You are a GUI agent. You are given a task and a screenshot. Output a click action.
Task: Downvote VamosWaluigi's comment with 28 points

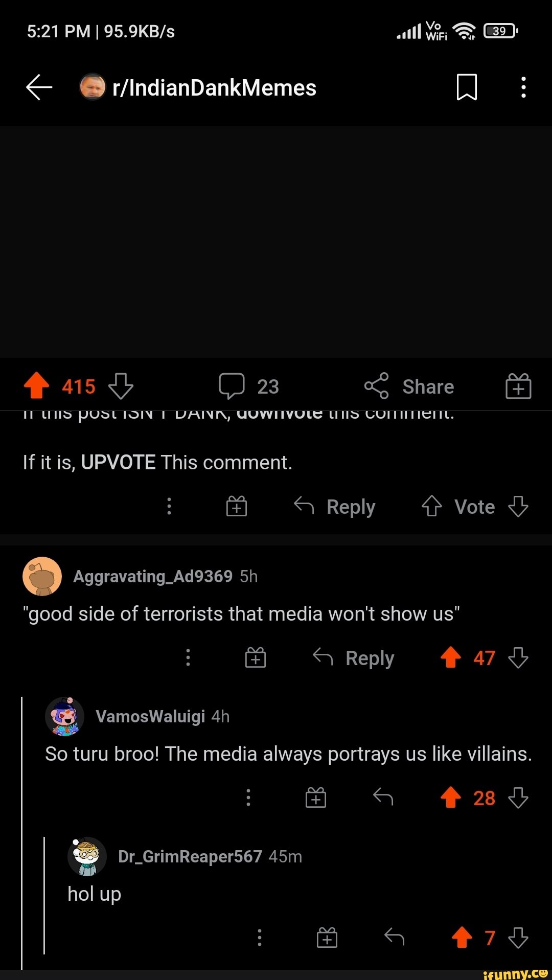click(x=518, y=797)
